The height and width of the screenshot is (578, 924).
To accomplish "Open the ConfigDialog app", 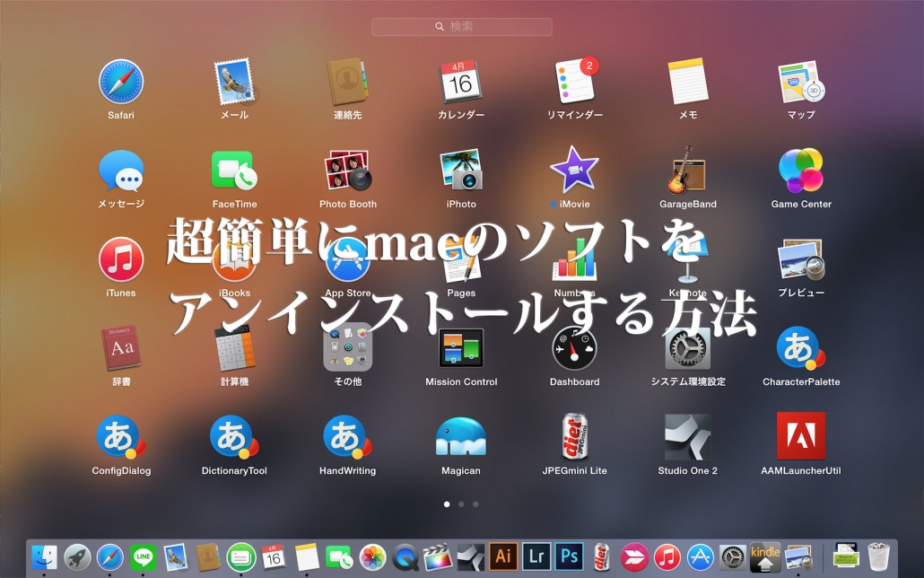I will pyautogui.click(x=121, y=438).
